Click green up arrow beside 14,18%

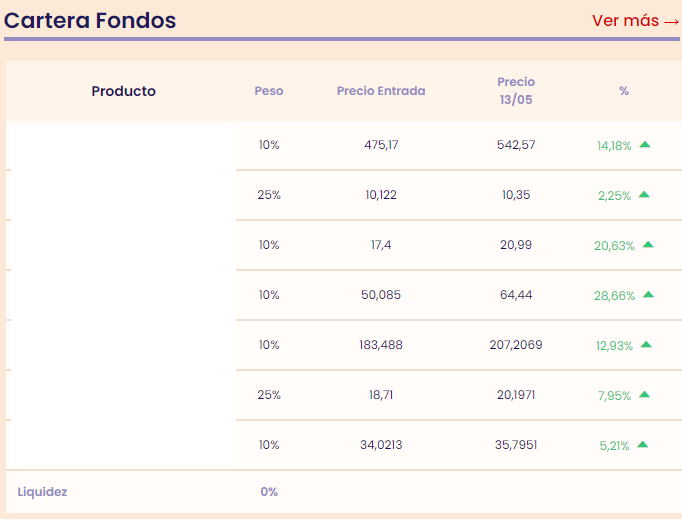pyautogui.click(x=645, y=145)
